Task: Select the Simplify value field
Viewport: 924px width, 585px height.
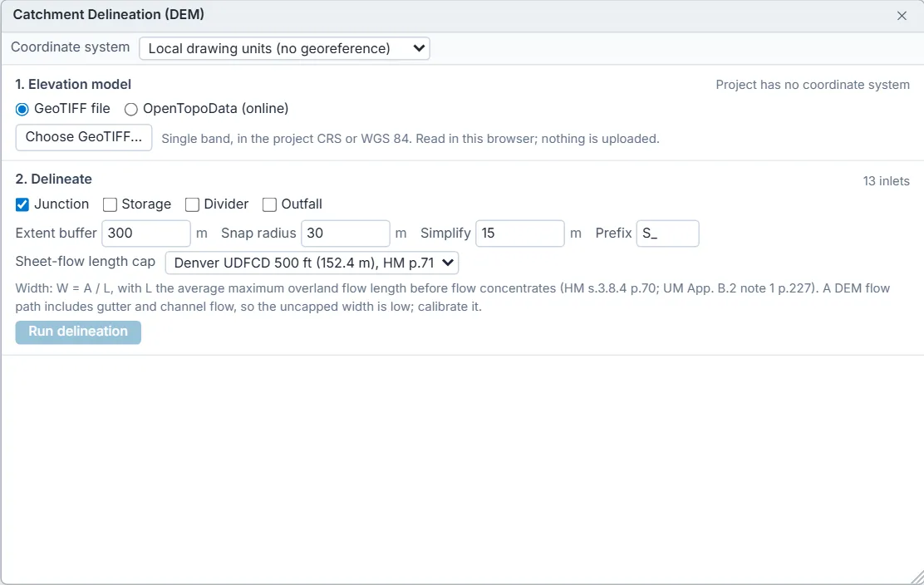Action: 520,234
